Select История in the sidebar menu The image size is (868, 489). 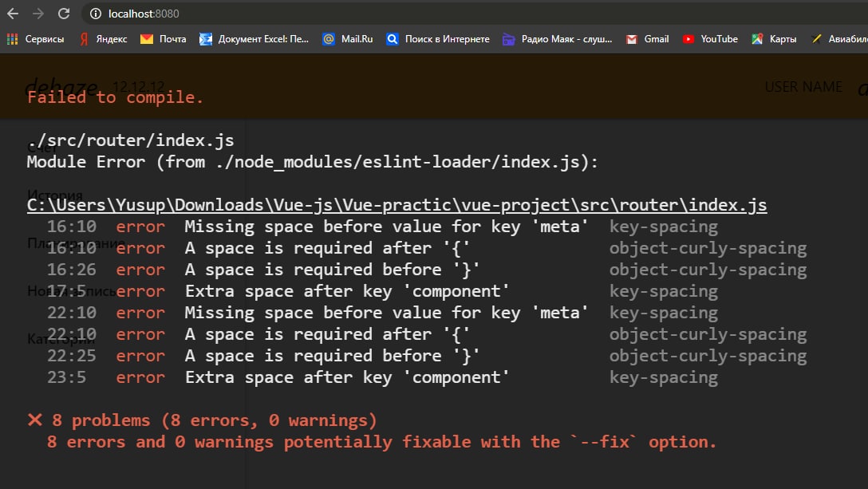point(54,195)
